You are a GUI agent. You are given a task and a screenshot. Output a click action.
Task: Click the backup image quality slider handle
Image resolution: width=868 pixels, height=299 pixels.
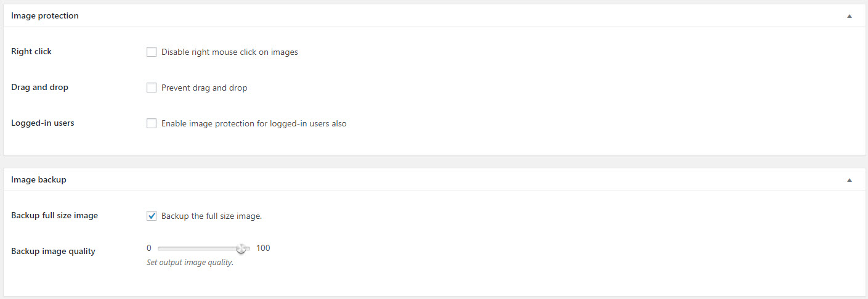point(241,248)
